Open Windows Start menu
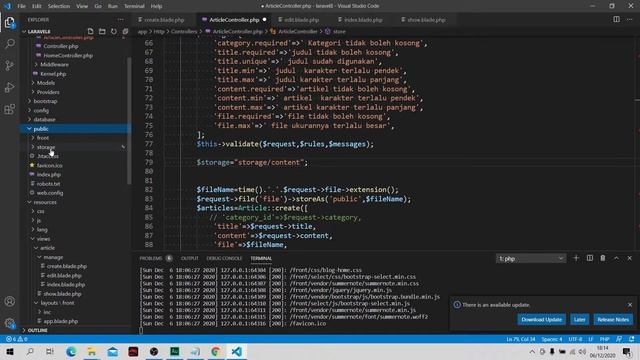 pos(9,351)
